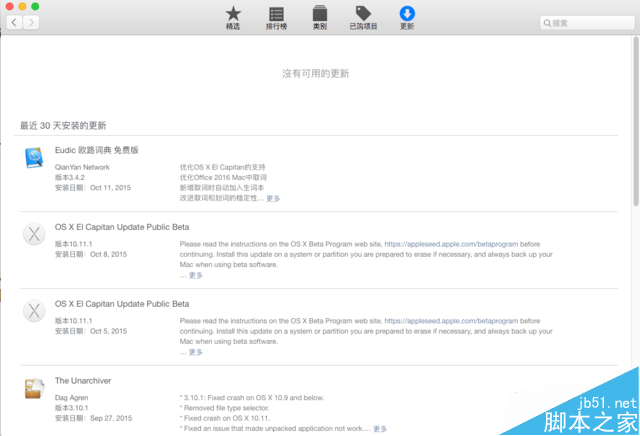The image size is (640, 436).
Task: Expand The Unarchiver notes via 更多
Action: [x=380, y=429]
